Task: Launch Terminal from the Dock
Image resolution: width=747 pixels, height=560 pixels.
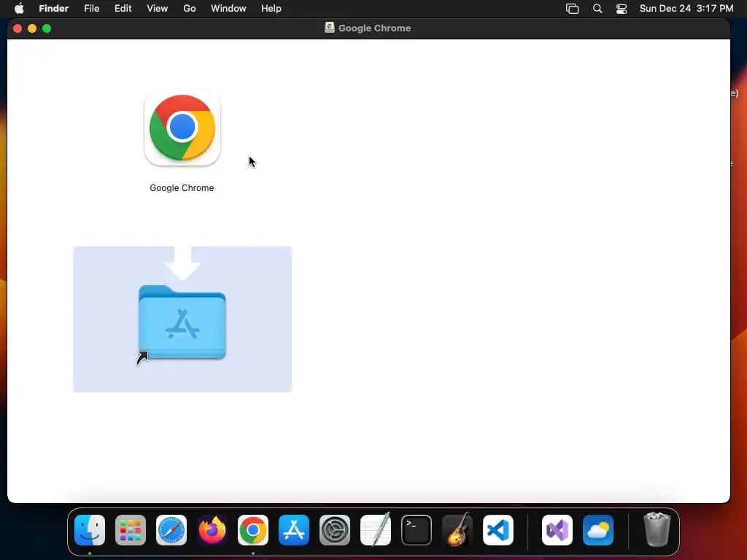Action: tap(417, 530)
